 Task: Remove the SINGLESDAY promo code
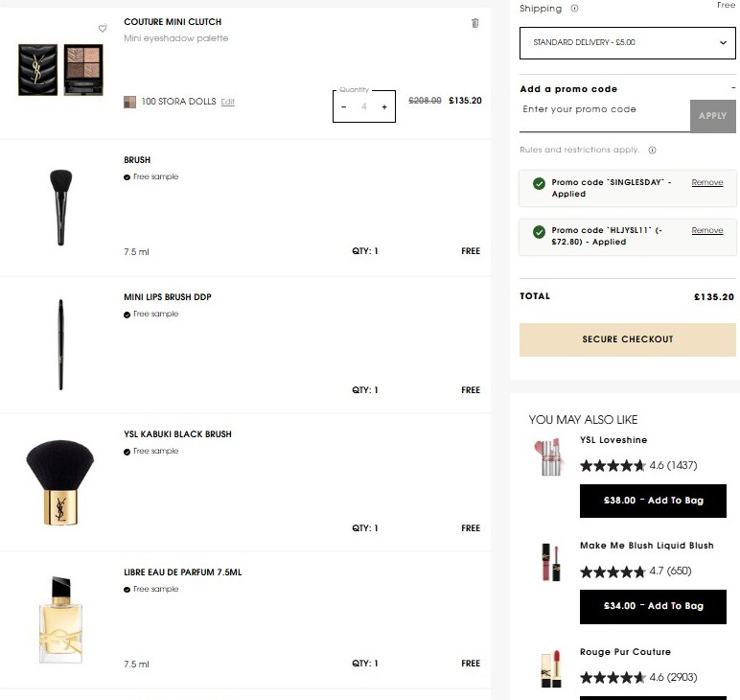[x=707, y=182]
